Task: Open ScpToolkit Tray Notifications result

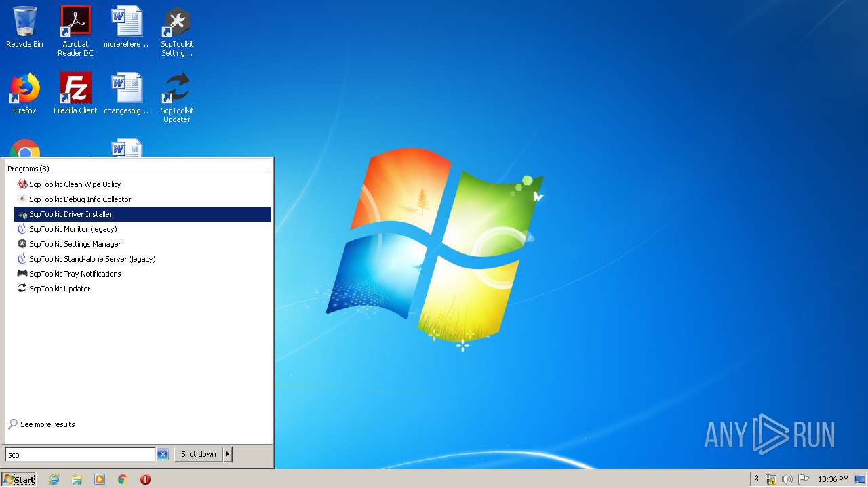Action: point(142,274)
